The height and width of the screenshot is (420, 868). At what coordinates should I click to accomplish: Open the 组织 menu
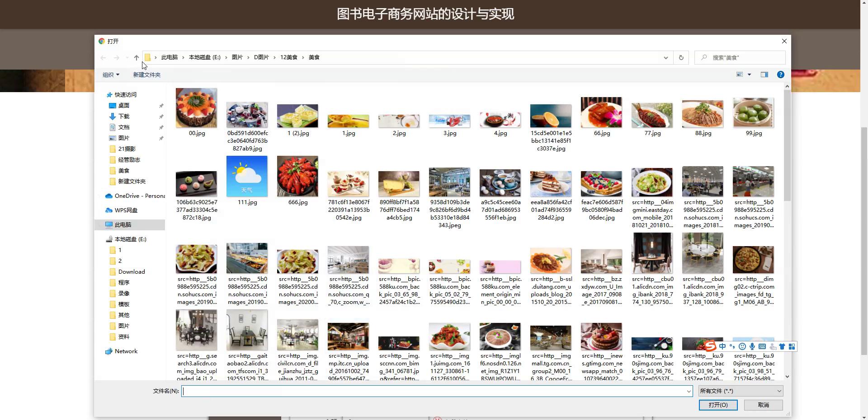pyautogui.click(x=111, y=75)
